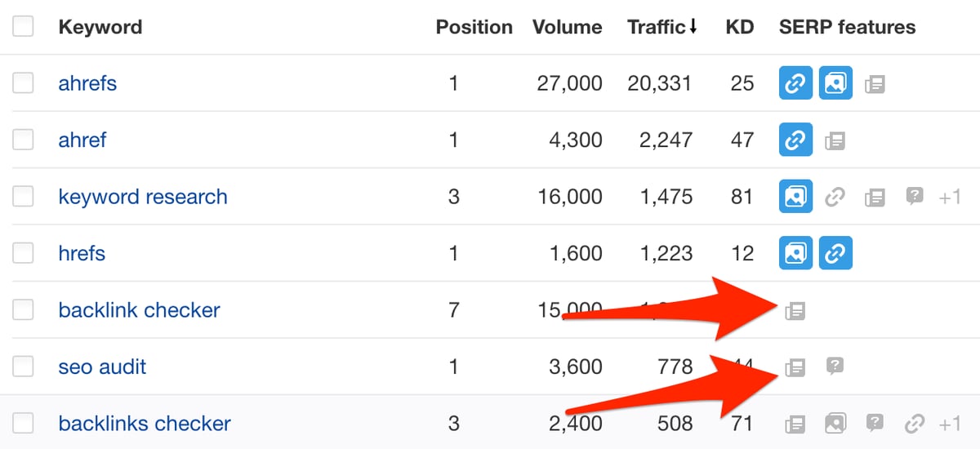This screenshot has height=449, width=980.
Task: Click the blue image pack icon in the hrefs row
Action: [x=795, y=253]
